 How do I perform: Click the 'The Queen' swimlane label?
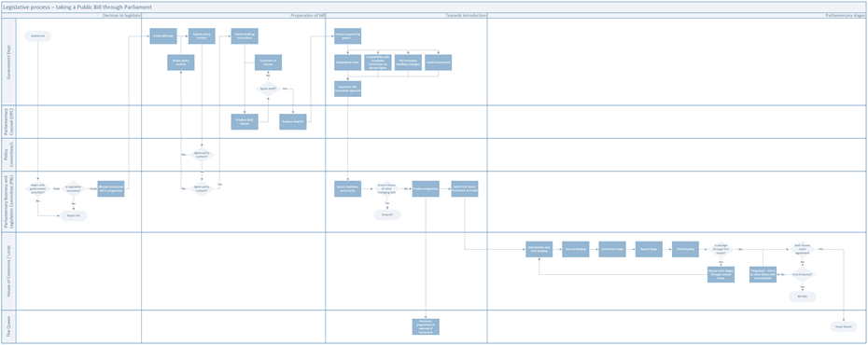pos(8,326)
